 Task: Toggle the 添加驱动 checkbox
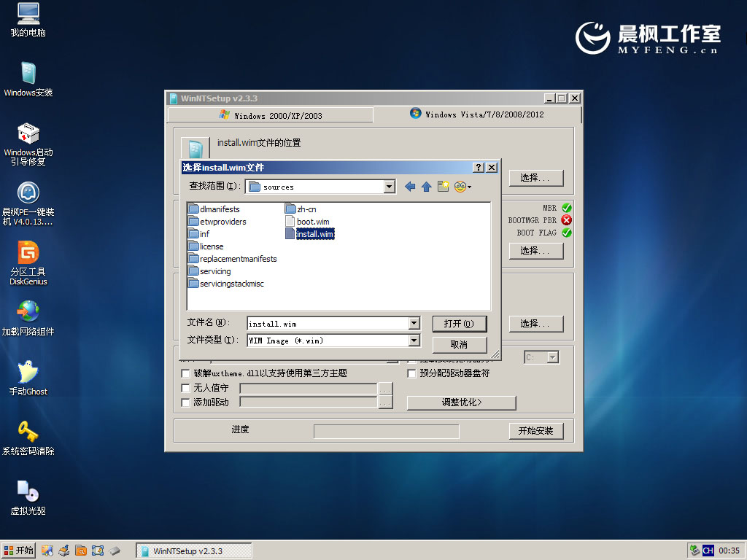point(186,402)
